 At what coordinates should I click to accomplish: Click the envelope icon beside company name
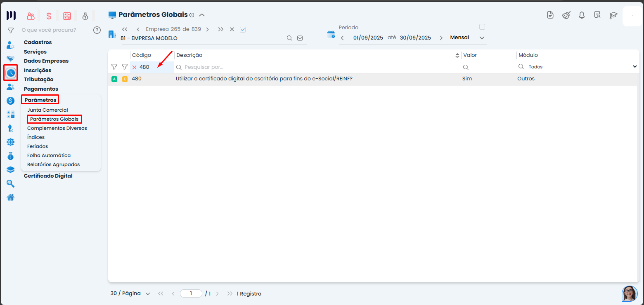(x=300, y=38)
